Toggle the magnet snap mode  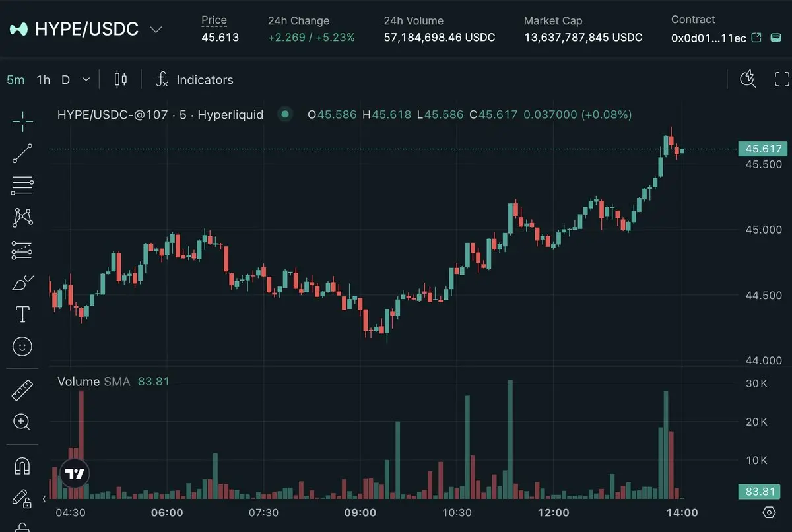[x=22, y=466]
